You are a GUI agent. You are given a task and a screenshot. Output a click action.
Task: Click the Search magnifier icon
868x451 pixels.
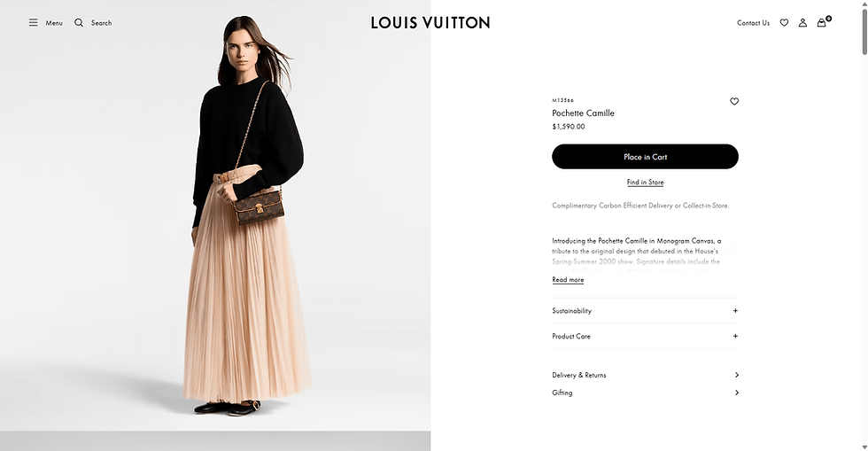[79, 23]
